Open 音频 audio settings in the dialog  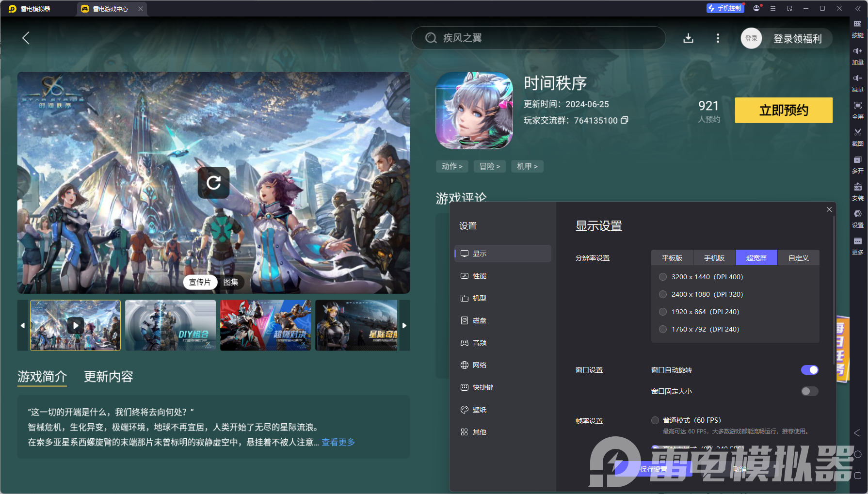479,342
